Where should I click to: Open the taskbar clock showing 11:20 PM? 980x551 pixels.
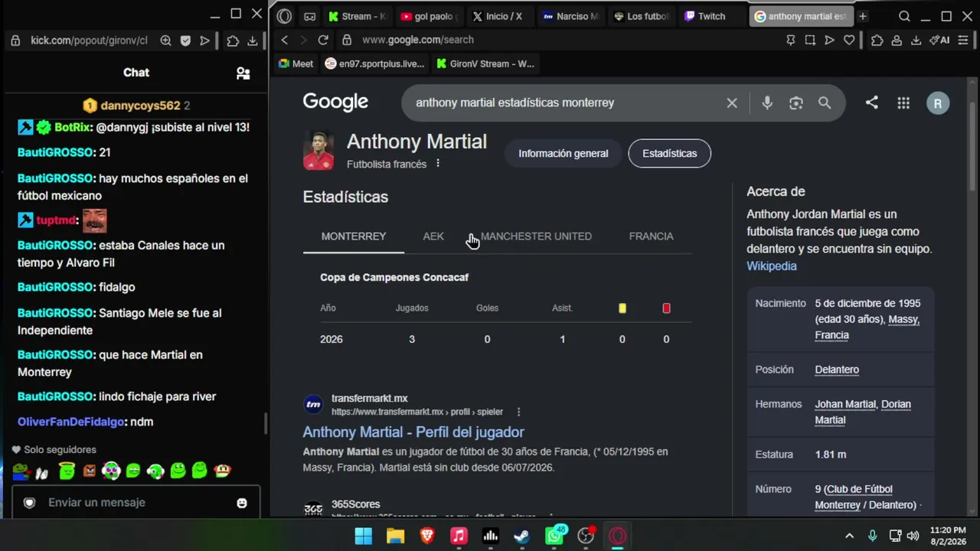(x=948, y=536)
